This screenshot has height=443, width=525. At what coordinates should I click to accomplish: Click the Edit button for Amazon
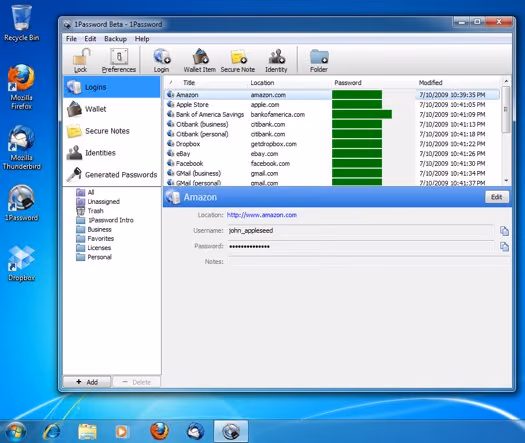coord(497,197)
